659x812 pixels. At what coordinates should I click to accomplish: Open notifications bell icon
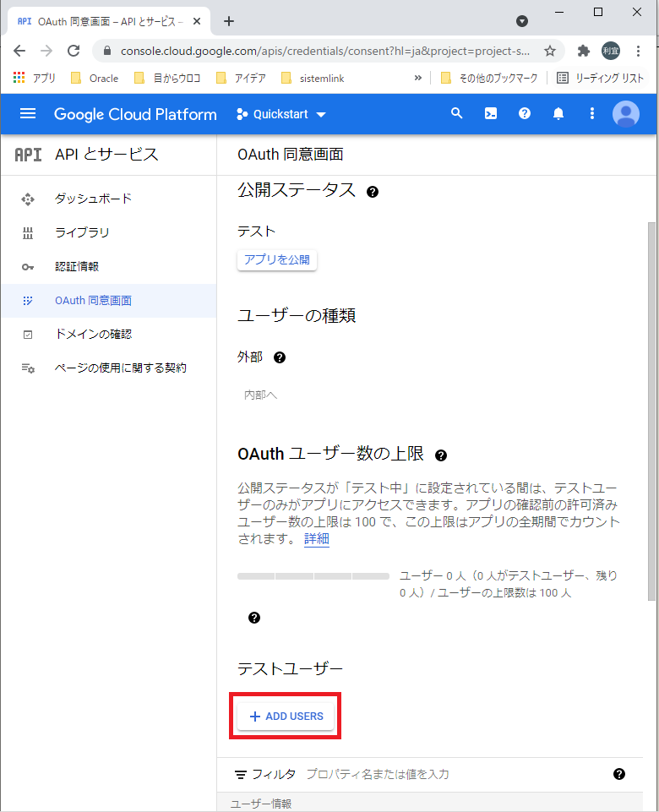click(558, 113)
